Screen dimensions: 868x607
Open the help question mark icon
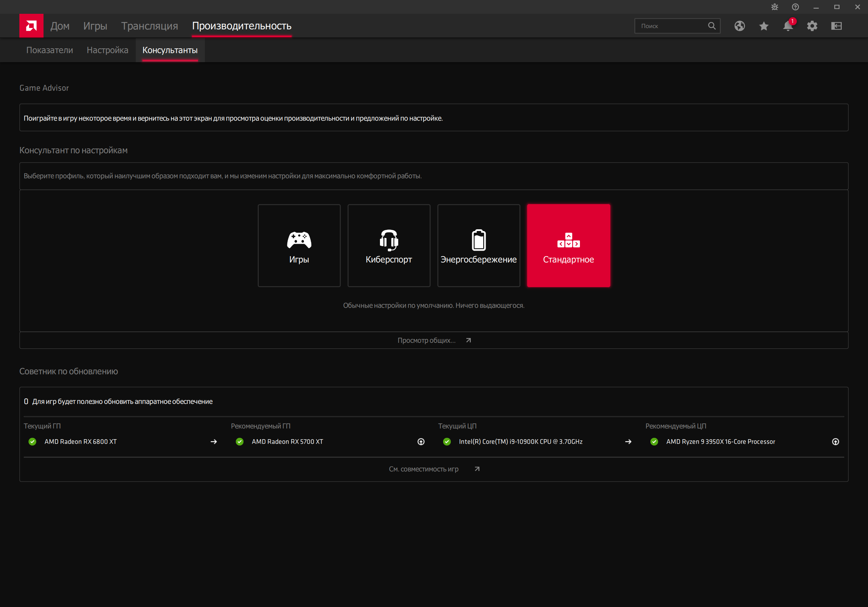tap(795, 7)
